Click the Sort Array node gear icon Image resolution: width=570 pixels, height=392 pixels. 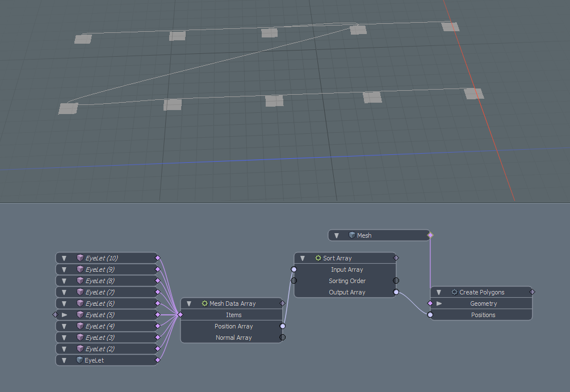pyautogui.click(x=318, y=258)
